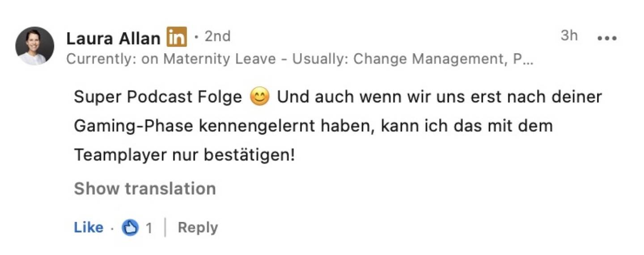The height and width of the screenshot is (255, 644).
Task: Like Laura Allan's comment
Action: pyautogui.click(x=88, y=227)
